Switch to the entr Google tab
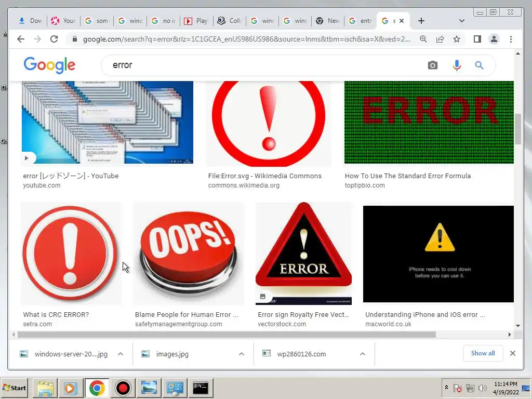Image resolution: width=532 pixels, height=399 pixels. tap(361, 21)
